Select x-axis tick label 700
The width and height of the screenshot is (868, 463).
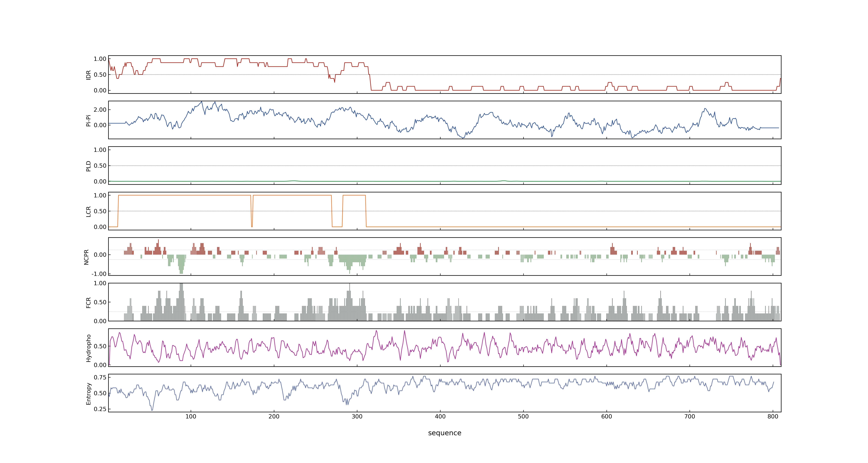tap(690, 416)
